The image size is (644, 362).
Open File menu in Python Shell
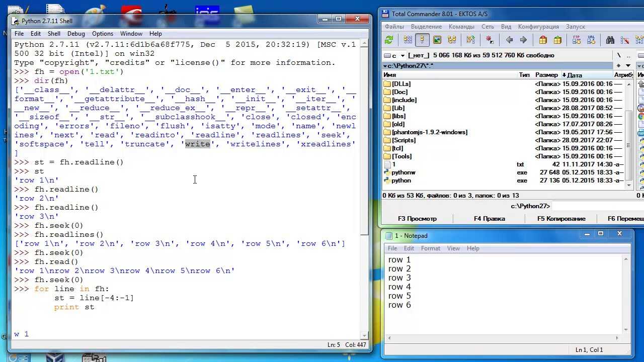coord(19,34)
